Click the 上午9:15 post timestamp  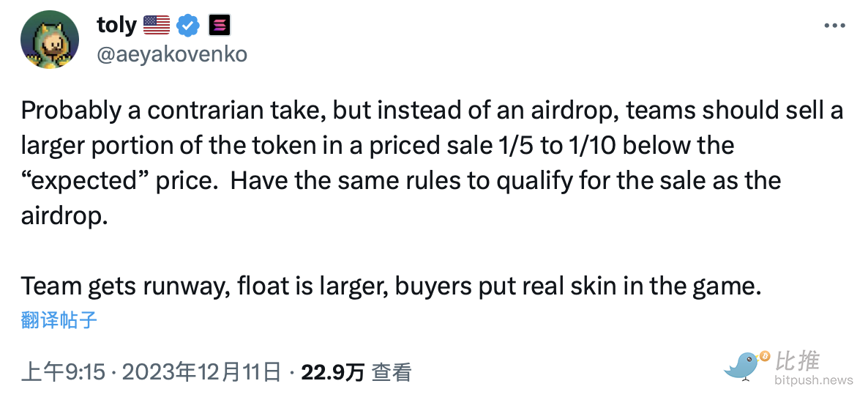pyautogui.click(x=64, y=372)
